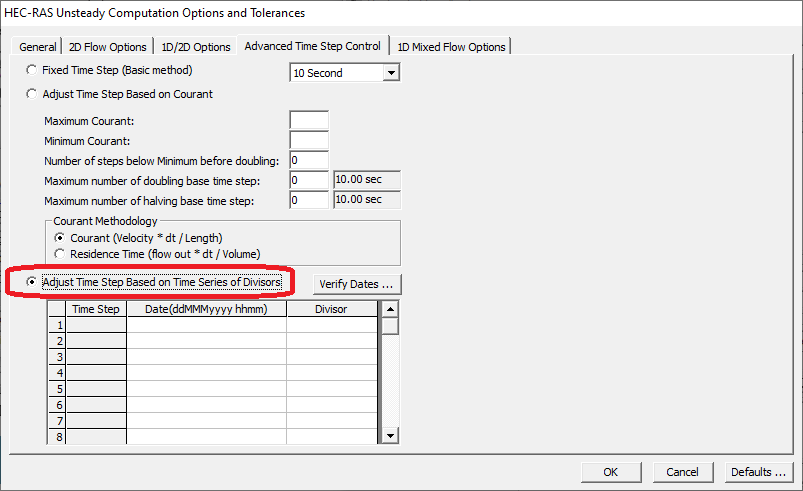Click the Maximum Courant input field
Viewport: 803px width, 491px height.
(309, 120)
